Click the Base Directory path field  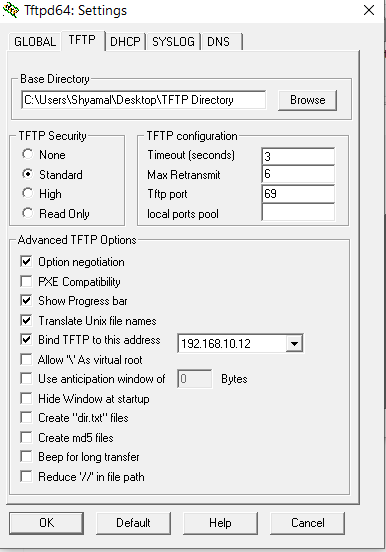click(143, 100)
